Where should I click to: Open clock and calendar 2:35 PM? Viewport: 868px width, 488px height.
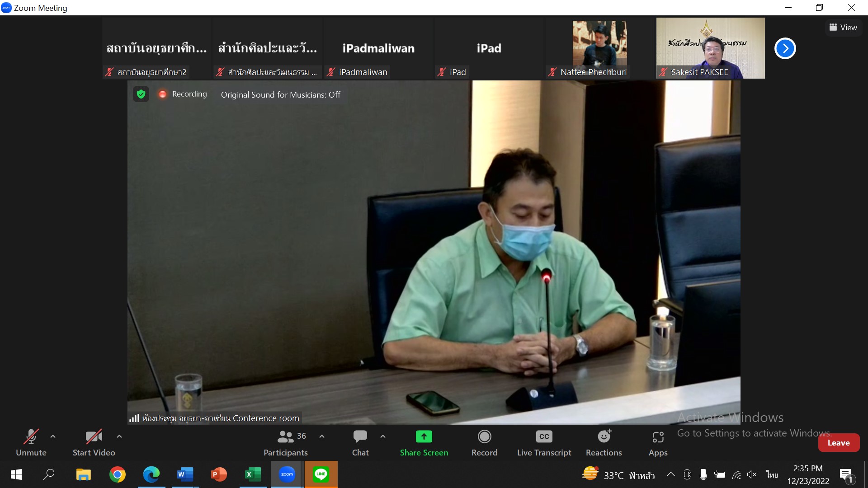(808, 474)
